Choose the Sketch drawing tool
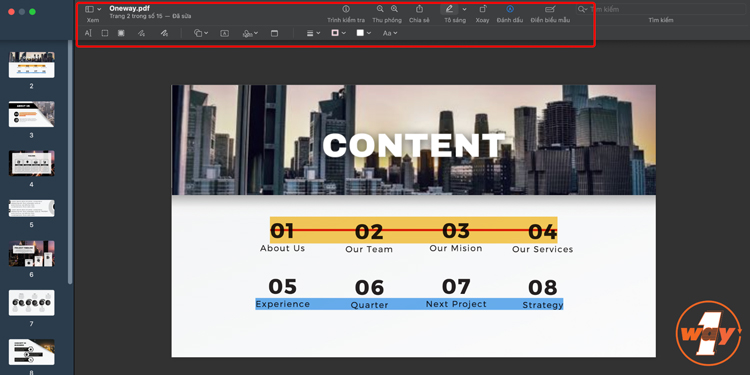The height and width of the screenshot is (375, 750). click(x=141, y=33)
